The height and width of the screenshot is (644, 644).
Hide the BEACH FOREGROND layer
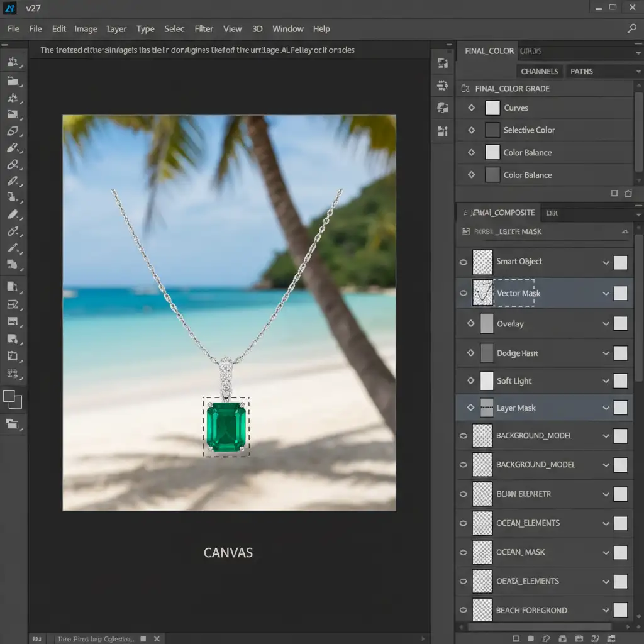click(464, 610)
